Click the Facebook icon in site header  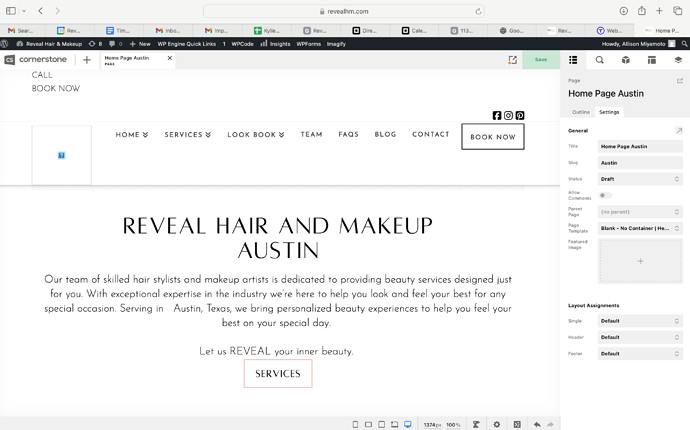coord(497,116)
